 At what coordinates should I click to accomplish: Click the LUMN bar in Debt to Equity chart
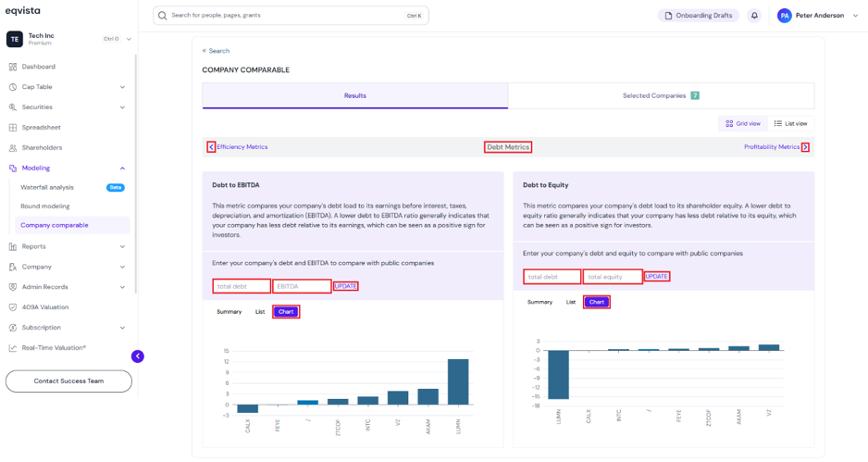point(559,374)
